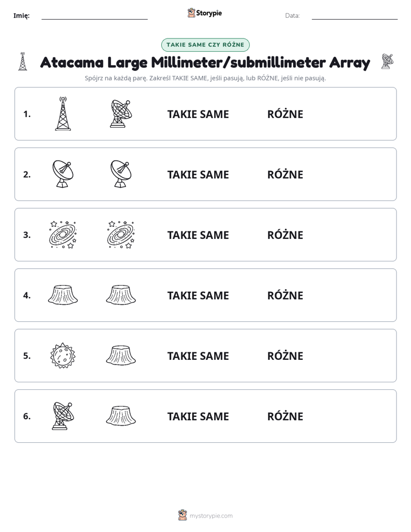Choose TAKIE SAME for pair 3
This screenshot has height=532, width=411.
click(198, 235)
